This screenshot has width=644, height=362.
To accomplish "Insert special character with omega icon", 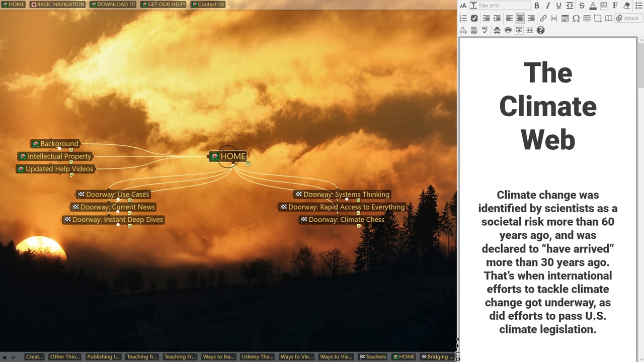I will tap(576, 18).
